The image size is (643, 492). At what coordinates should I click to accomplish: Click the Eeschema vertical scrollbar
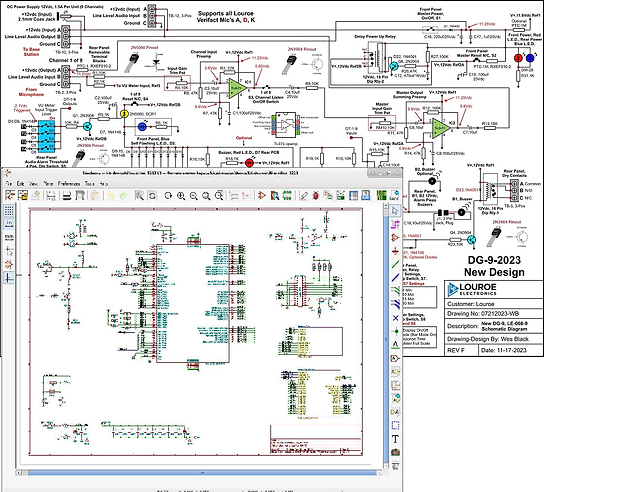pos(386,334)
